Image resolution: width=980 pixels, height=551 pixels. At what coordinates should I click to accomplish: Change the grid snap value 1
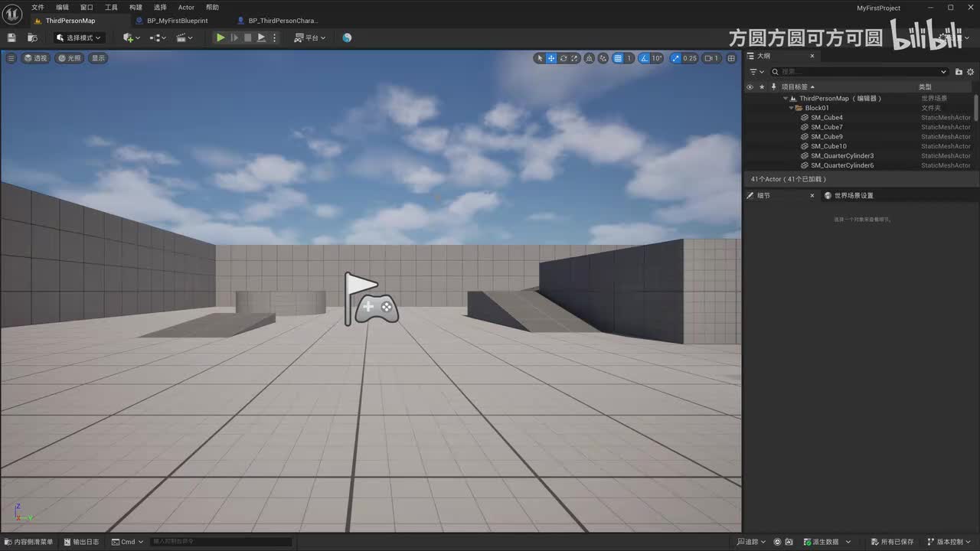(629, 58)
